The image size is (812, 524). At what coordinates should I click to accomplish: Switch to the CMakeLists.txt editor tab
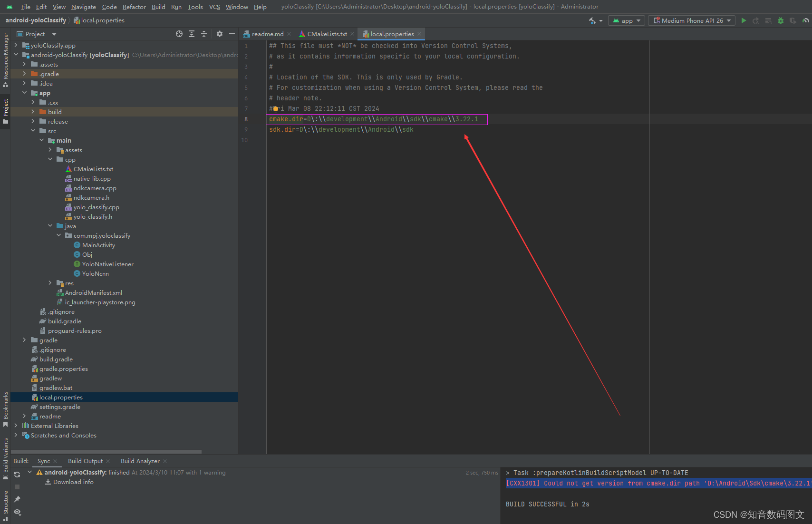326,34
